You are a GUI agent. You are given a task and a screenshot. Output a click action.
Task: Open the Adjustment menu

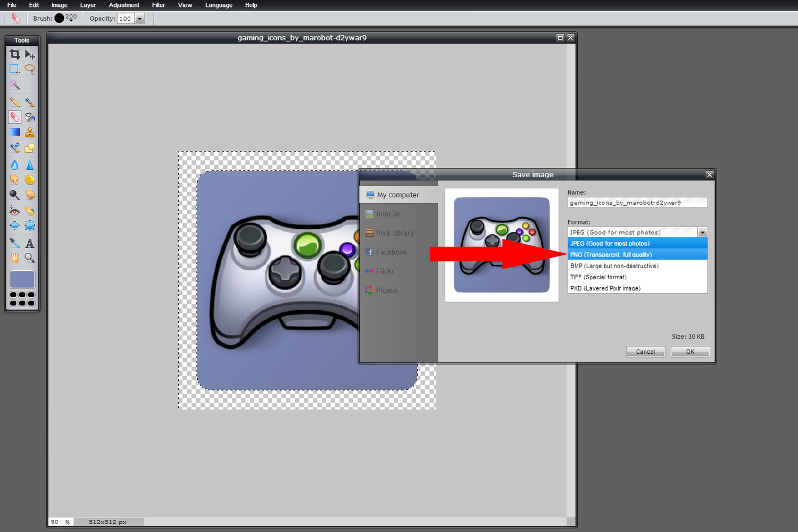click(x=124, y=5)
